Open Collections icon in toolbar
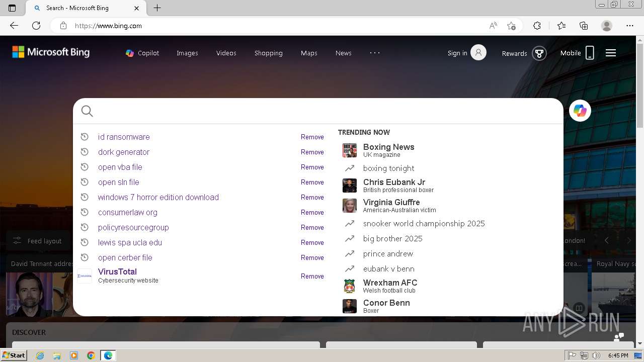644x362 pixels. point(584,26)
